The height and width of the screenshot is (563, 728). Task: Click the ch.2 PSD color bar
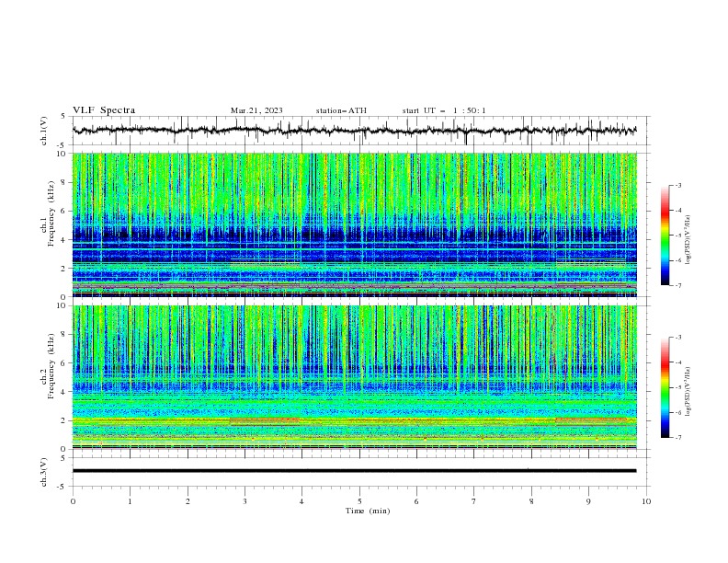click(665, 387)
